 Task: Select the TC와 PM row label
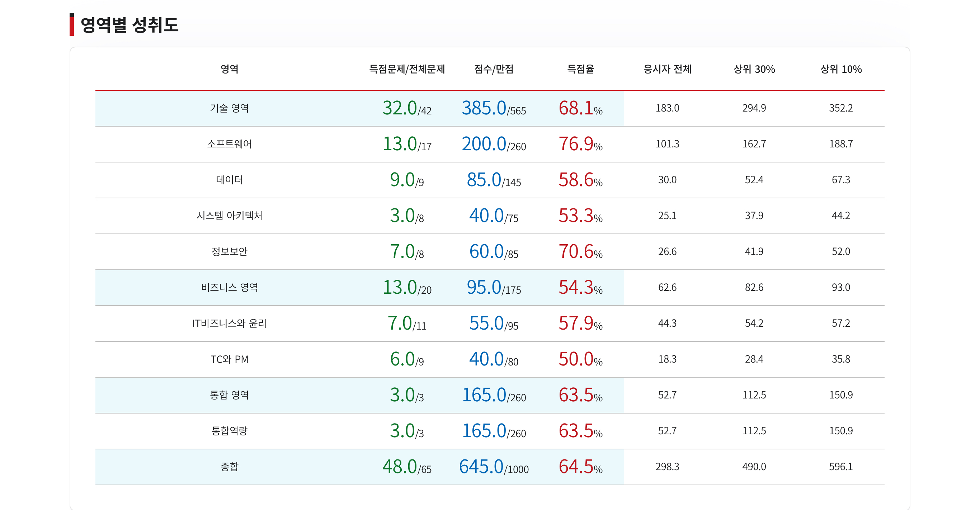point(230,359)
